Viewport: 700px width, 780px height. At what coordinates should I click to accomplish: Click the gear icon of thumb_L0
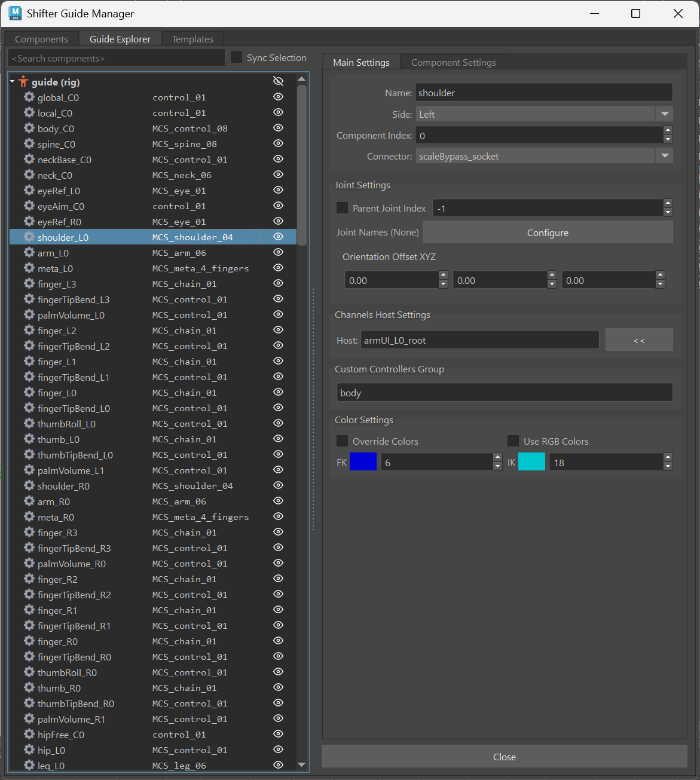coord(29,439)
